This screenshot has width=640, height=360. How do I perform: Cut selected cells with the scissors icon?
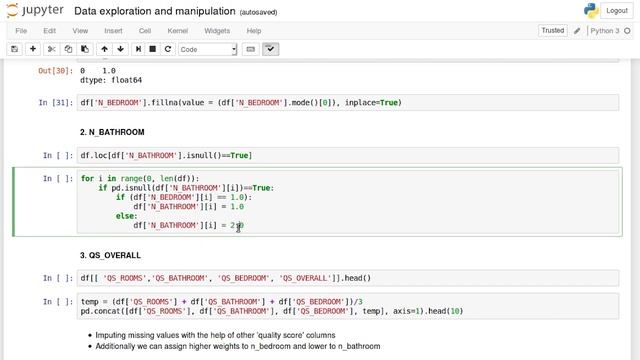pos(51,49)
